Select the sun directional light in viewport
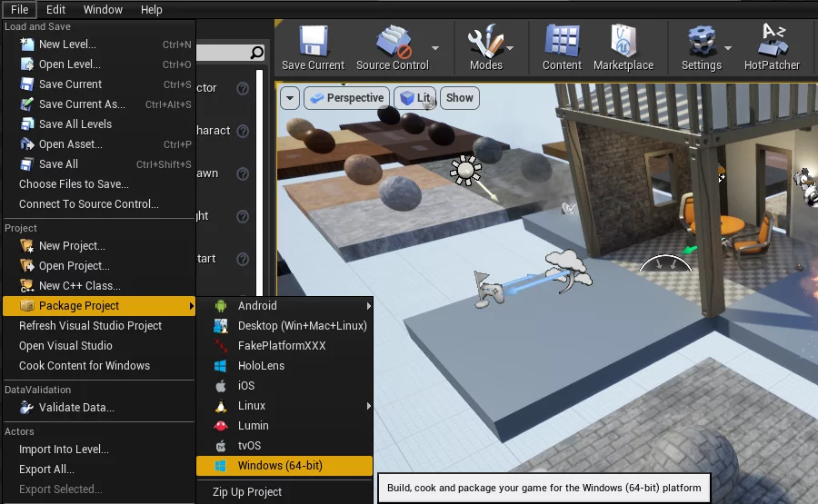The width and height of the screenshot is (818, 504). pyautogui.click(x=466, y=169)
